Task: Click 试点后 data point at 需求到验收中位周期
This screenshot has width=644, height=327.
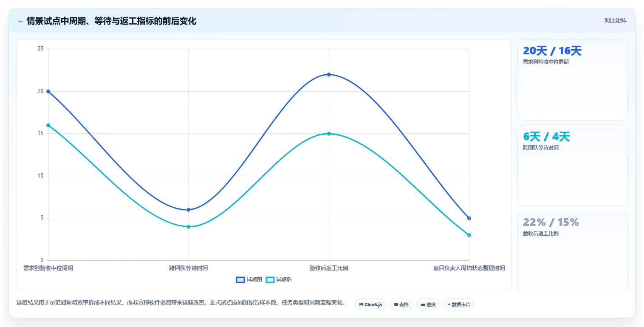Action: coord(48,125)
